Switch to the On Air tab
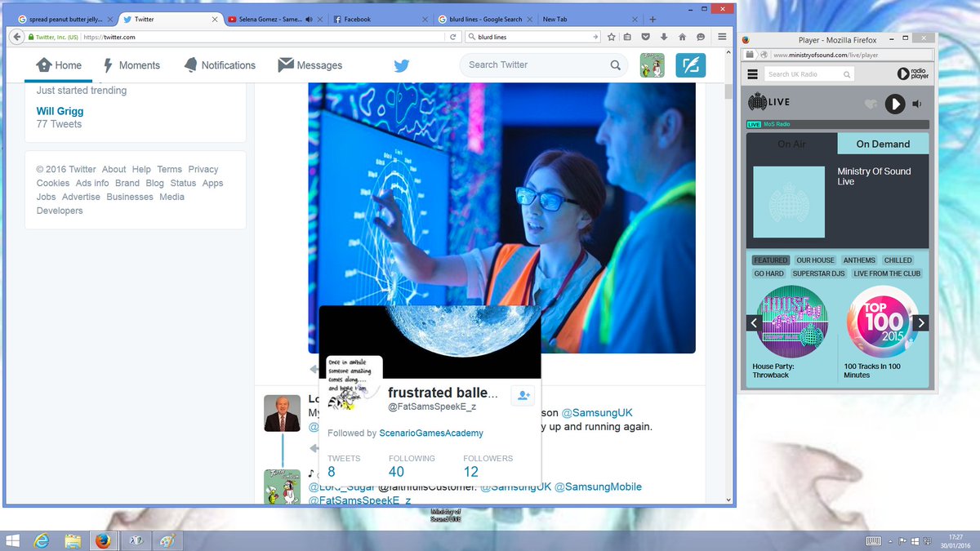Screen dimensions: 980x551 tap(791, 144)
